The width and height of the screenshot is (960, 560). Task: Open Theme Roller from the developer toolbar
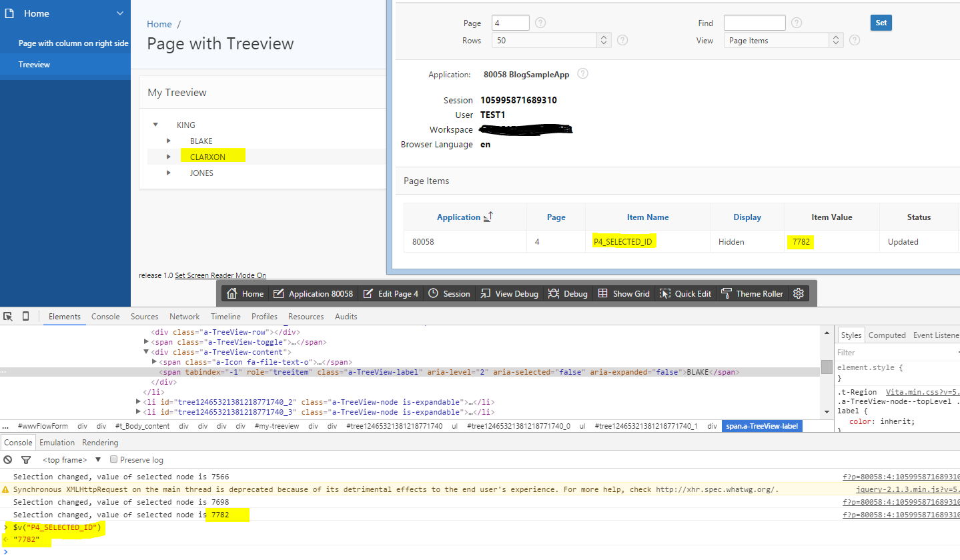[x=753, y=293]
